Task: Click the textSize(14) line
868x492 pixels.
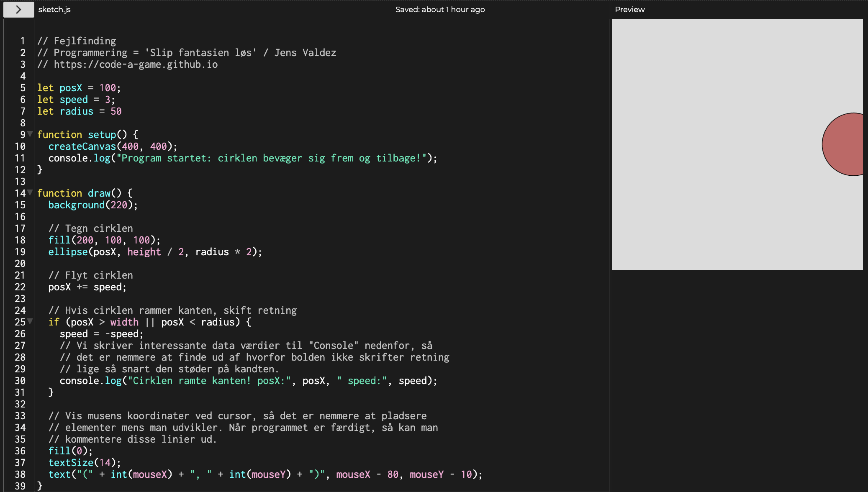Action: point(84,463)
